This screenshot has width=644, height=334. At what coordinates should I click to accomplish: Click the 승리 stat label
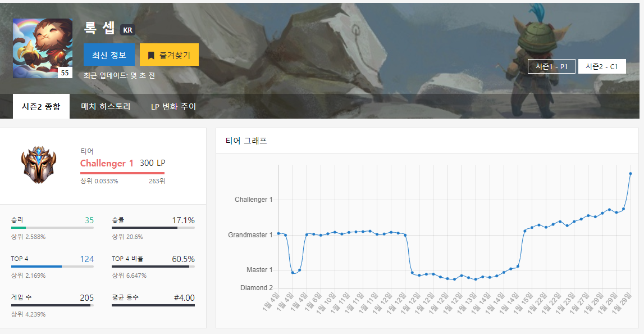17,220
